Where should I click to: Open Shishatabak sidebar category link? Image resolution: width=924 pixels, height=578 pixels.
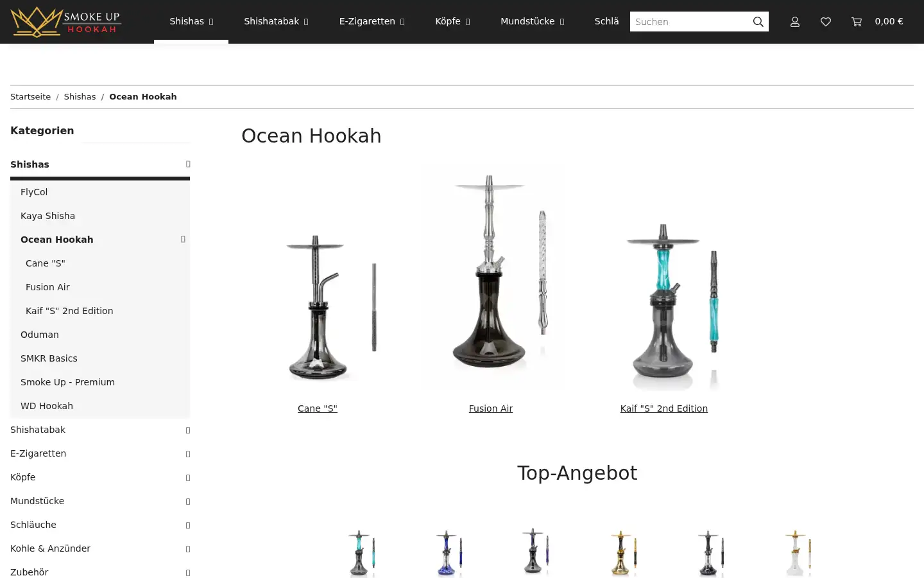pos(38,430)
